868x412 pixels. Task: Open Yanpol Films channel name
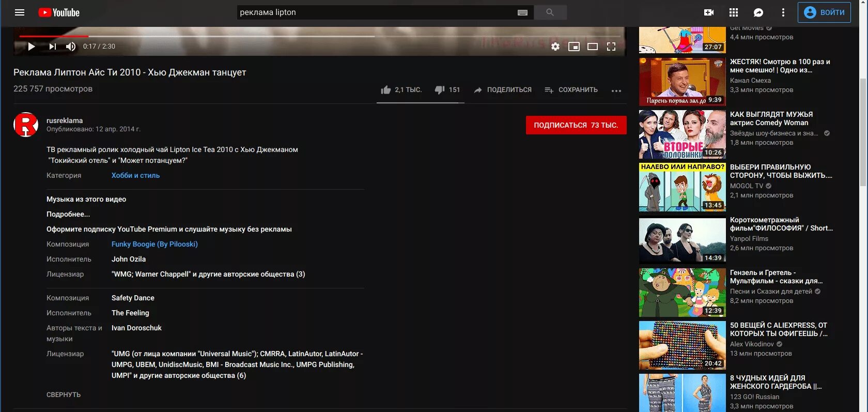(x=749, y=238)
